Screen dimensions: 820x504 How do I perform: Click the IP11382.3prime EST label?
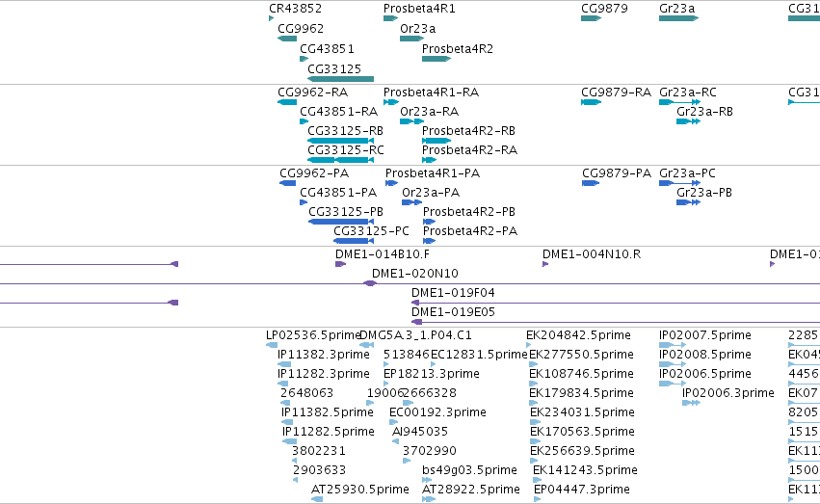click(x=323, y=355)
